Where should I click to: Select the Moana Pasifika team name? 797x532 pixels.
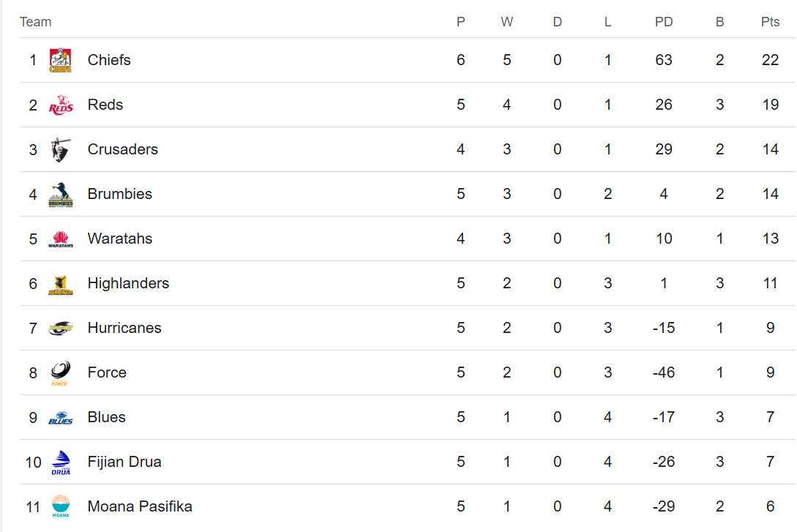[140, 506]
